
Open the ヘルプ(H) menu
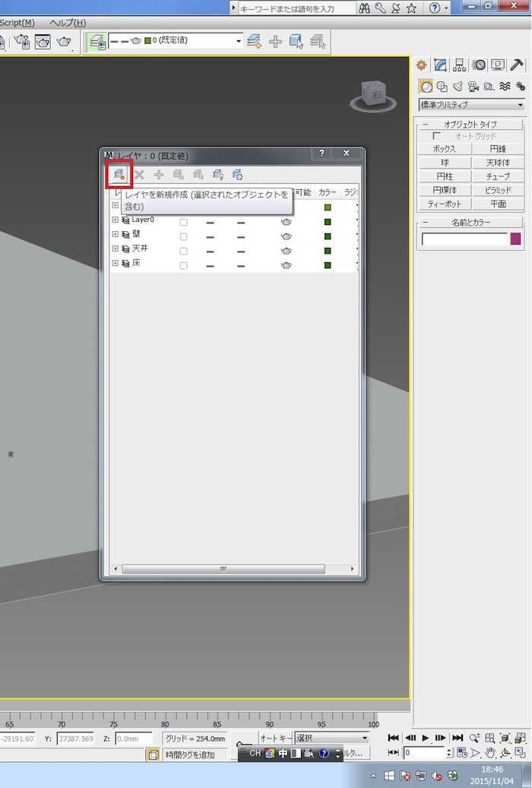click(x=68, y=23)
